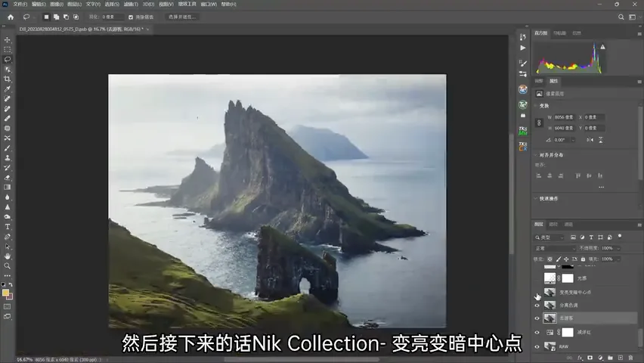Choose Subtract from selection mode icon
Image resolution: width=644 pixels, height=363 pixels.
click(66, 17)
